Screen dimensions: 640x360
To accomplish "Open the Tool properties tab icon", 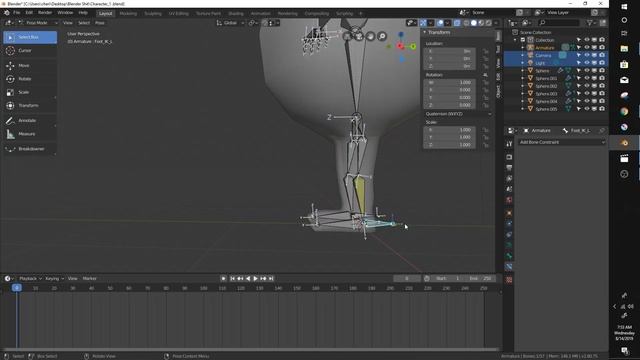I will (x=509, y=144).
